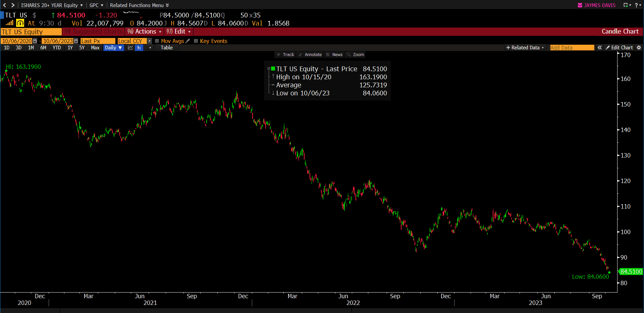
Task: Open messages via the pink envelope icon
Action: pos(580,5)
